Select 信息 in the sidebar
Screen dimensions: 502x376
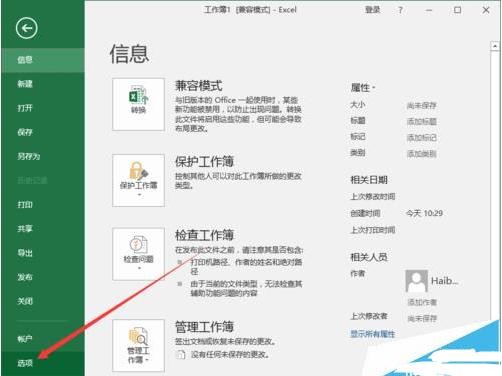click(x=43, y=60)
